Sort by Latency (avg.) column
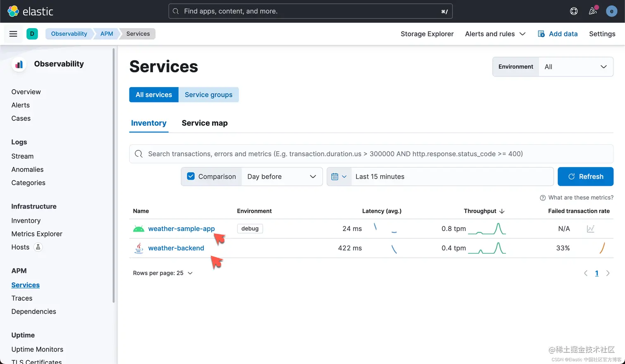625x364 pixels. pos(382,211)
